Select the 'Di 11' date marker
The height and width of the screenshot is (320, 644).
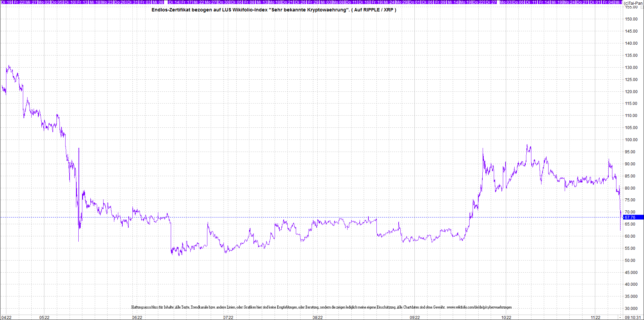click(x=531, y=2)
